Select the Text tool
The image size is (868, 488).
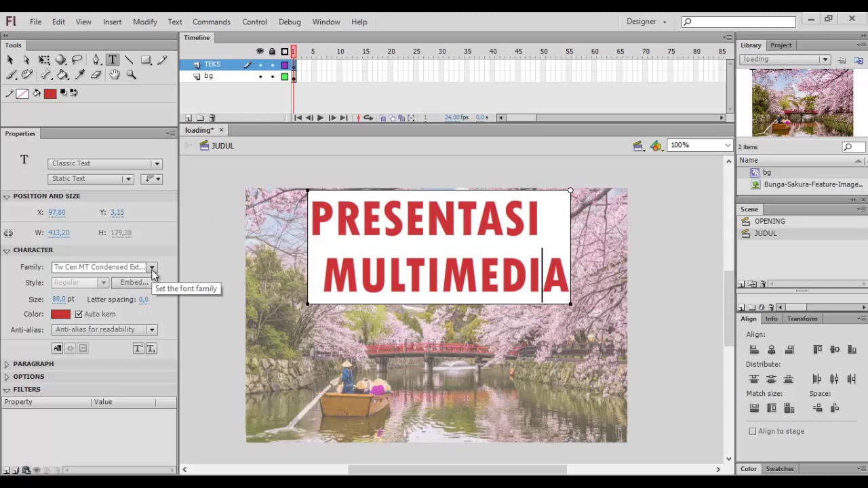(x=113, y=60)
